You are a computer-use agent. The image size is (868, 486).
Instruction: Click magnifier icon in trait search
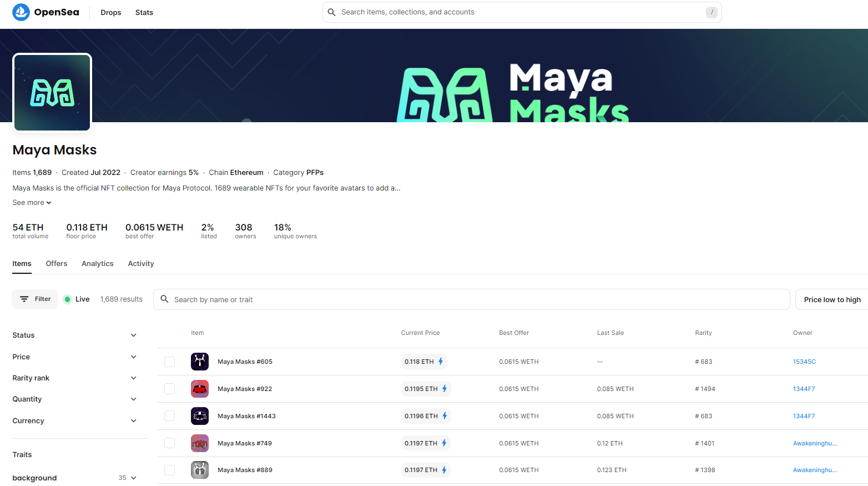pos(164,299)
